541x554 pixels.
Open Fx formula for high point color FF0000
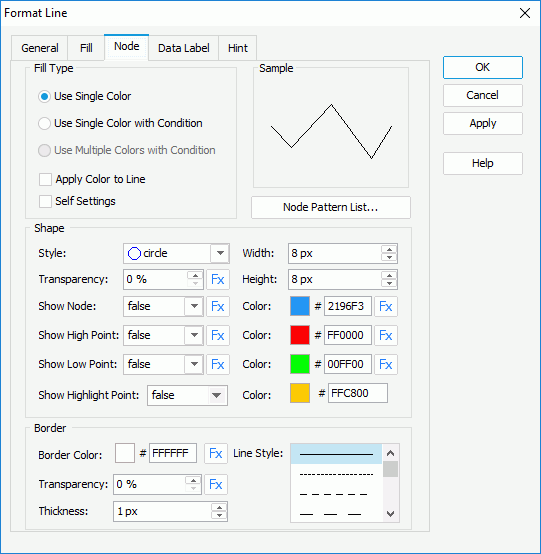point(386,335)
